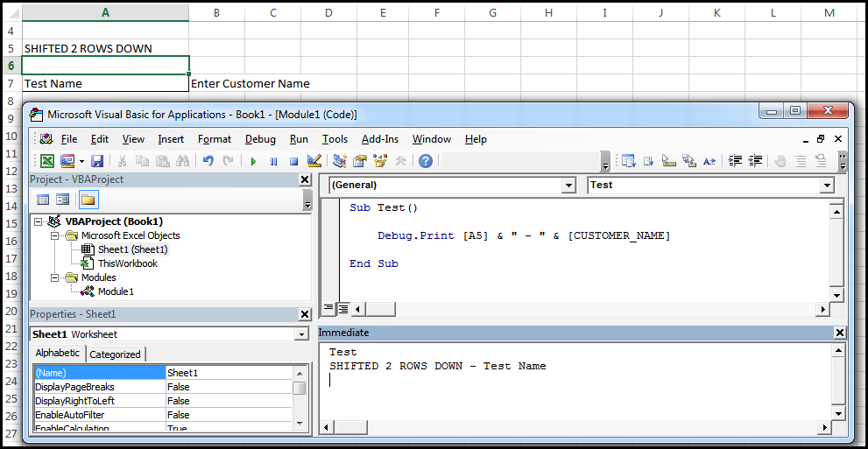Click the Run Sub (green play) icon
Screen dimensions: 868x449
pos(253,161)
